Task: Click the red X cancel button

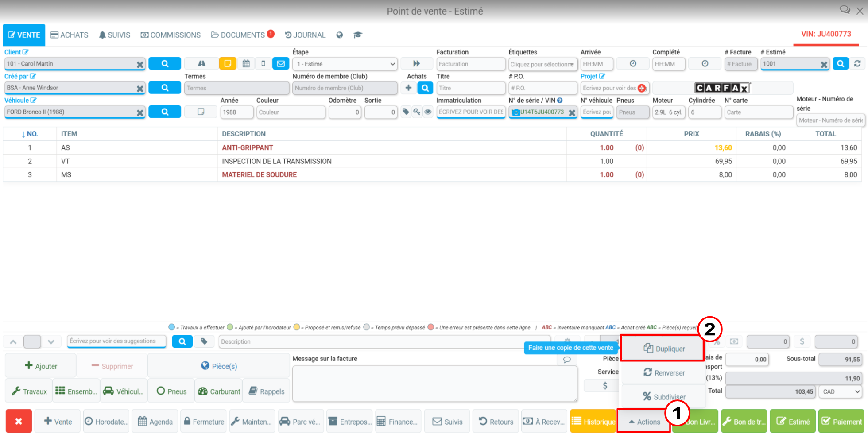Action: pyautogui.click(x=19, y=421)
